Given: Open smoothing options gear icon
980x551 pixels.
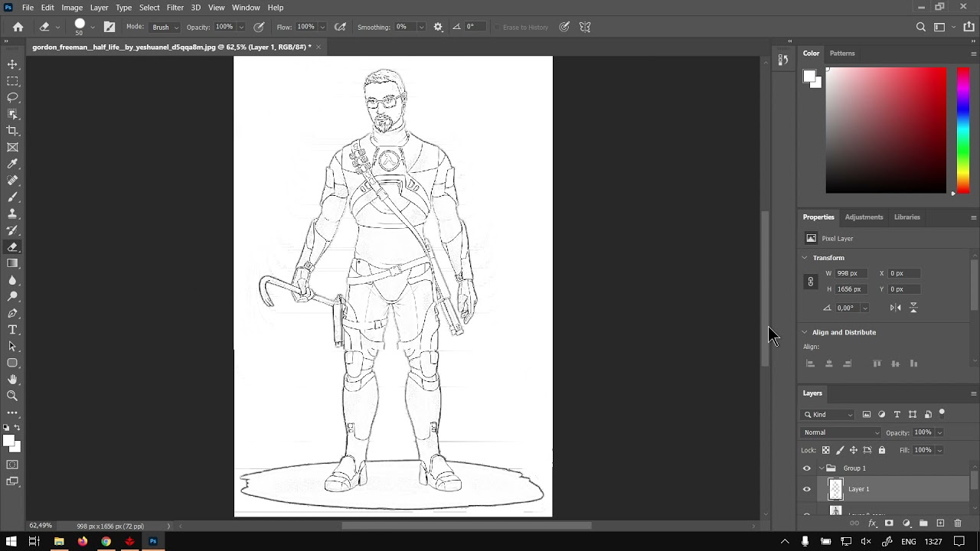Looking at the screenshot, I should click(x=438, y=27).
